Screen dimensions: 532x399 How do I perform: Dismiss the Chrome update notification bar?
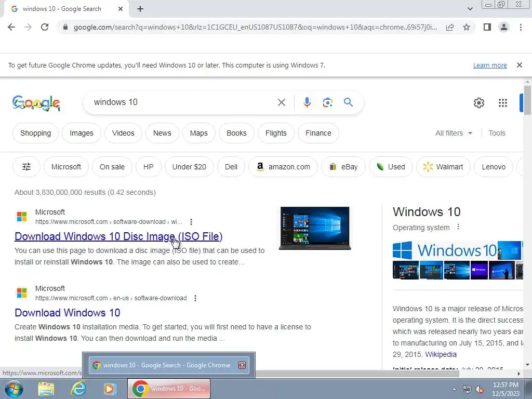520,65
